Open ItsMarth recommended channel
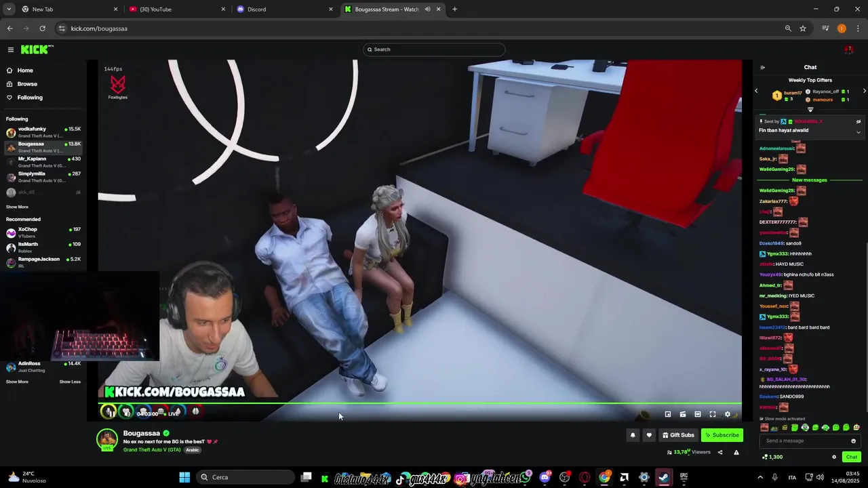Viewport: 868px width, 488px height. click(43, 247)
